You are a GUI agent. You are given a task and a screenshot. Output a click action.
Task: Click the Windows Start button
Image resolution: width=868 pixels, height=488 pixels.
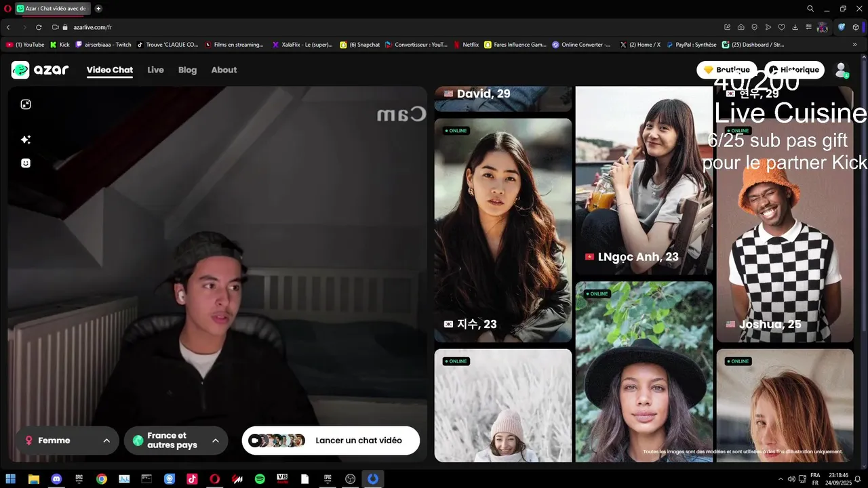tap(11, 479)
